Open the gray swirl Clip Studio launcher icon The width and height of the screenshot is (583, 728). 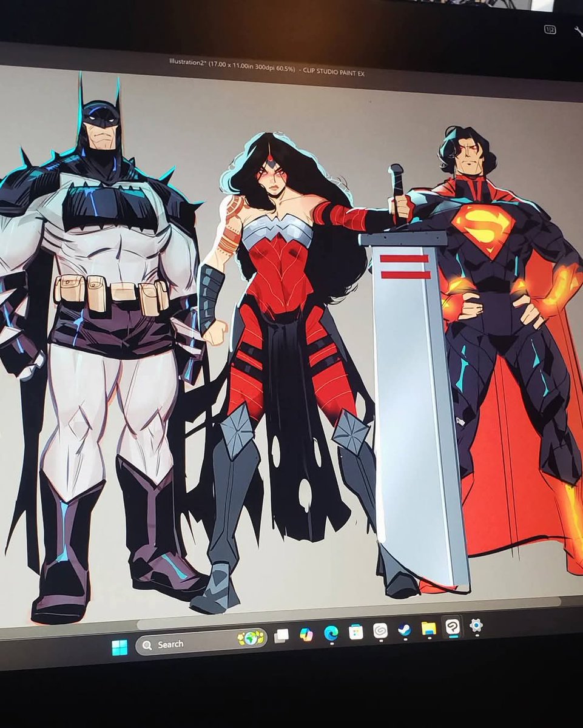380,631
